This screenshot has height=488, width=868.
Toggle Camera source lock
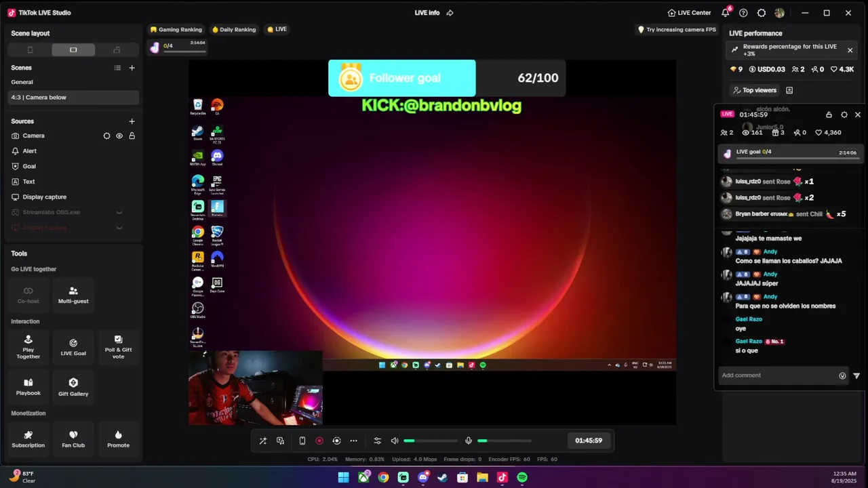pos(132,136)
